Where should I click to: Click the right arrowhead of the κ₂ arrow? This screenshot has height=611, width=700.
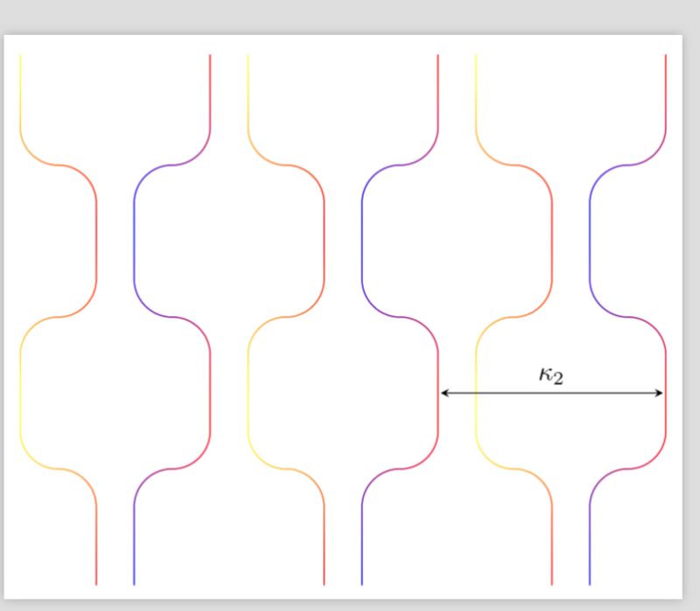point(661,392)
